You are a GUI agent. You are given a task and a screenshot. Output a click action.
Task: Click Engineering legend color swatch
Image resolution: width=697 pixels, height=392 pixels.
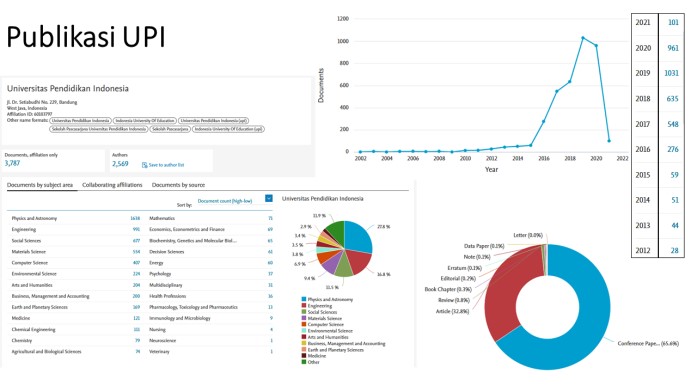coord(304,305)
